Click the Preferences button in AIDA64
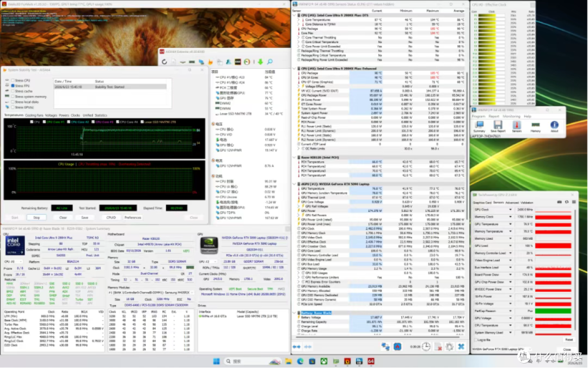 coord(133,217)
